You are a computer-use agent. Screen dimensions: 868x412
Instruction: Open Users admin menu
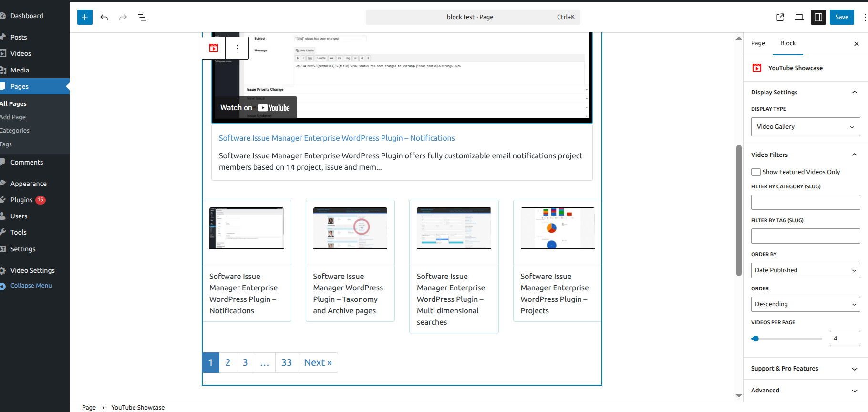(x=19, y=216)
